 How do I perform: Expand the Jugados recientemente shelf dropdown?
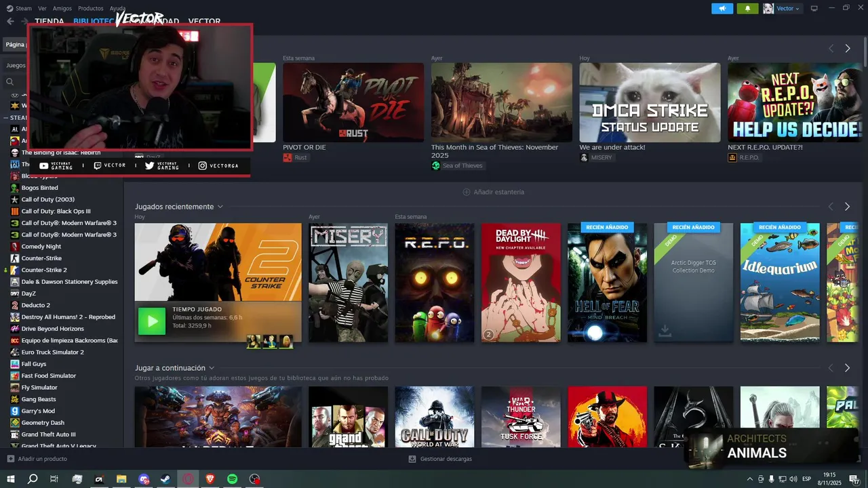(x=220, y=207)
